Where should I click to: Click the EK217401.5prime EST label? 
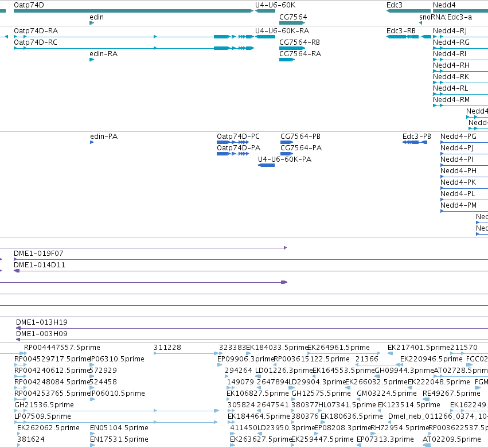[419, 348]
